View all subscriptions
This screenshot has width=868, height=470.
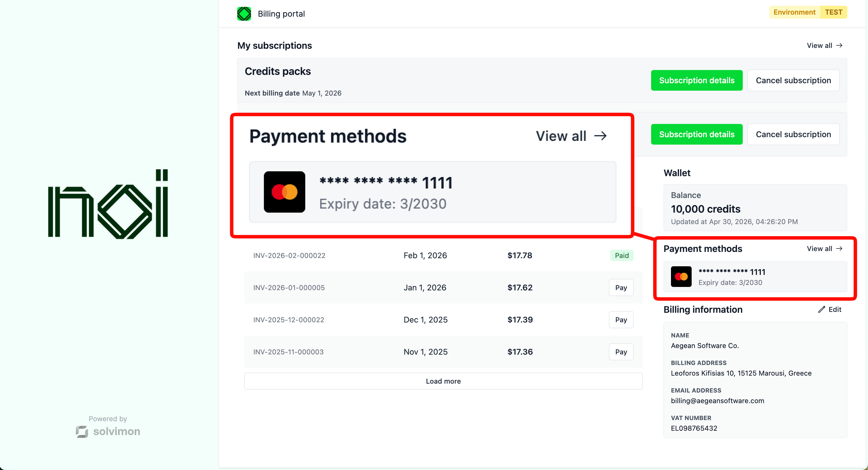tap(824, 45)
